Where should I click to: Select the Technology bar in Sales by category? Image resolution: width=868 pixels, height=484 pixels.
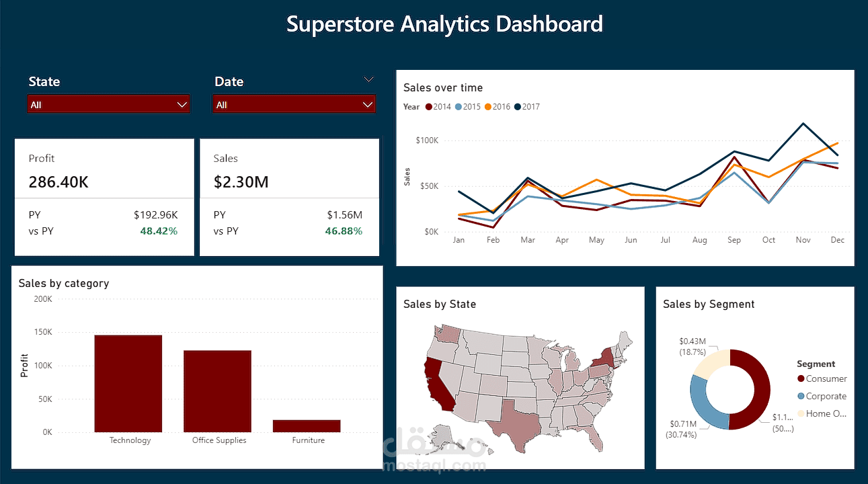(x=128, y=382)
